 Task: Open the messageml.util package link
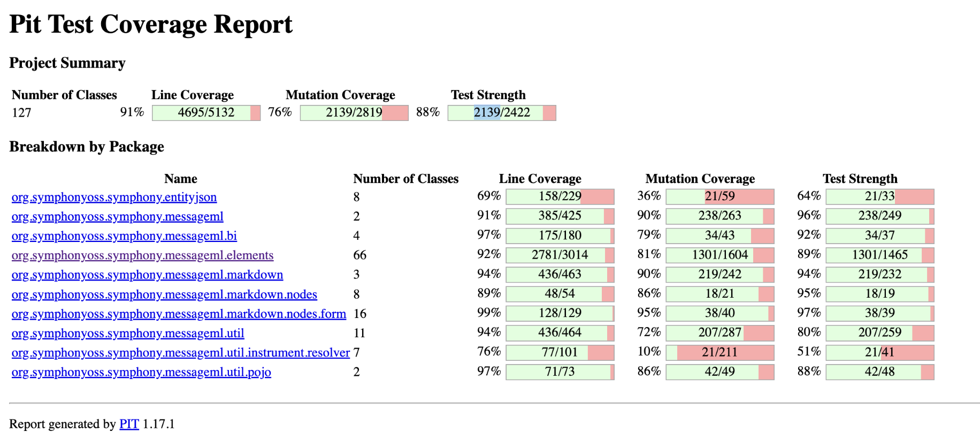click(x=128, y=333)
